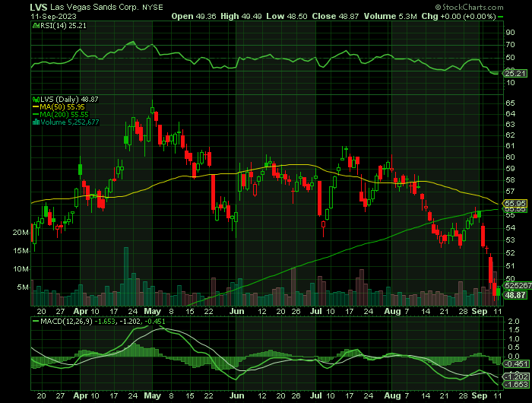Click the Jul label under the price chart

point(316,312)
